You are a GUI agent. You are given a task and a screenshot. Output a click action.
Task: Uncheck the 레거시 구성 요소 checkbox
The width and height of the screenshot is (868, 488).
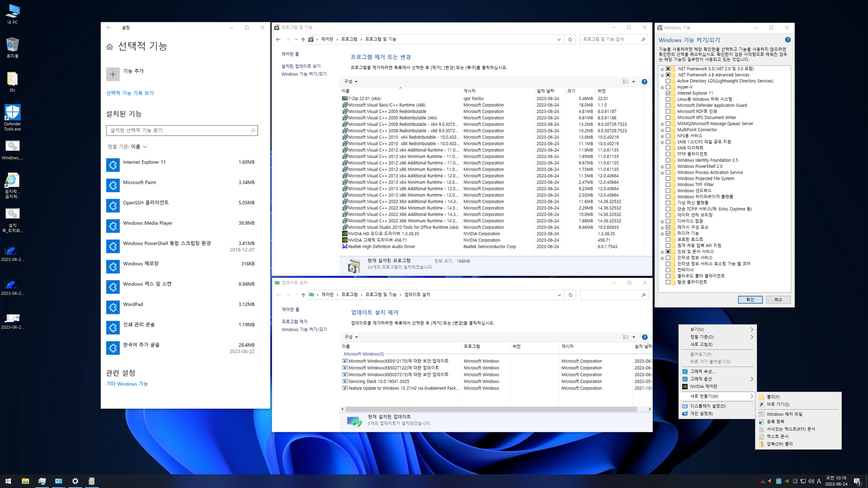668,227
